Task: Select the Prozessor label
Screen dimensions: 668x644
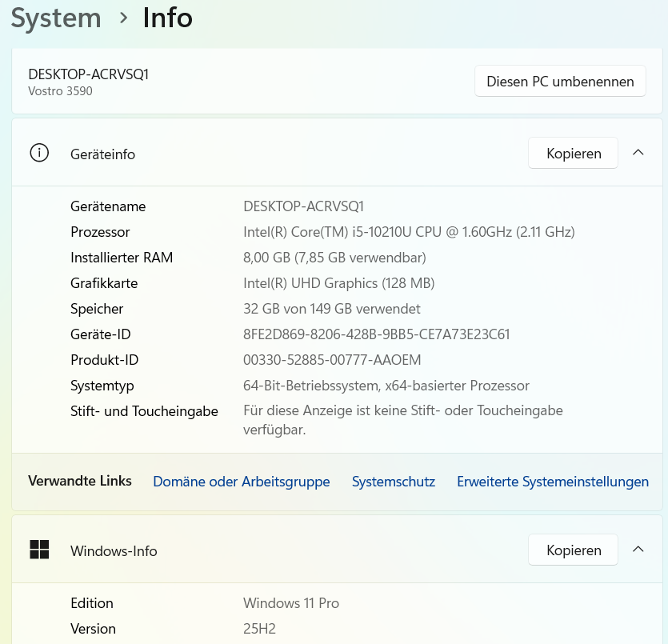Action: 100,232
